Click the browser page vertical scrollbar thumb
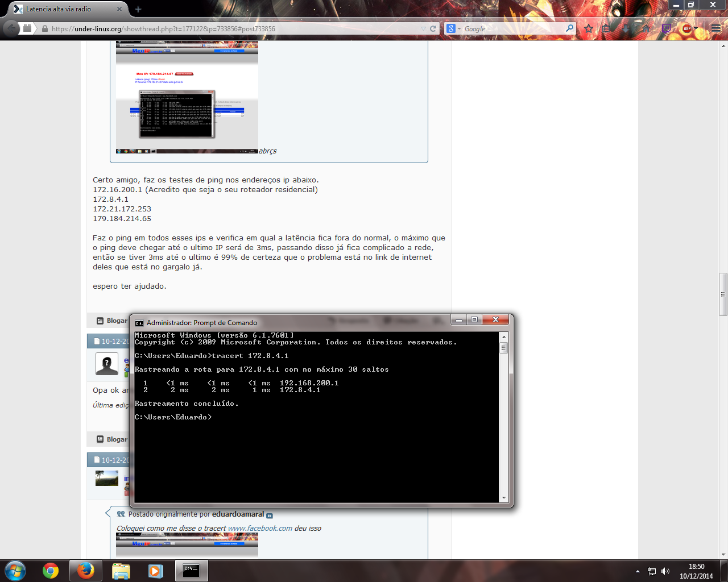Screen dimensions: 728x582 [723, 294]
